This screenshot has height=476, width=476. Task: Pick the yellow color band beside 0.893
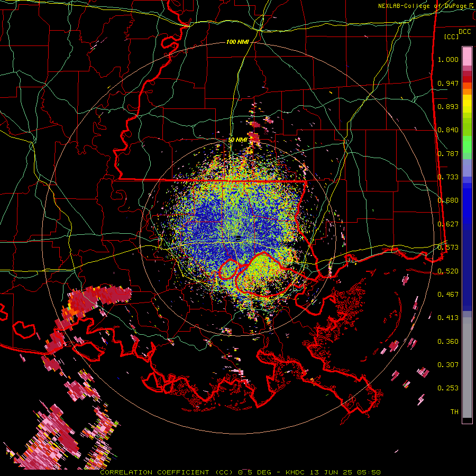[467, 106]
